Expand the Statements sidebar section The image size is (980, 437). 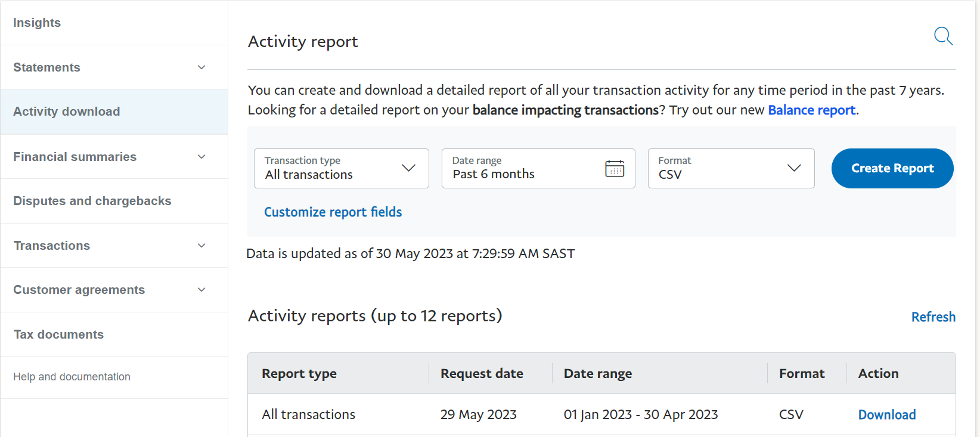click(x=201, y=67)
